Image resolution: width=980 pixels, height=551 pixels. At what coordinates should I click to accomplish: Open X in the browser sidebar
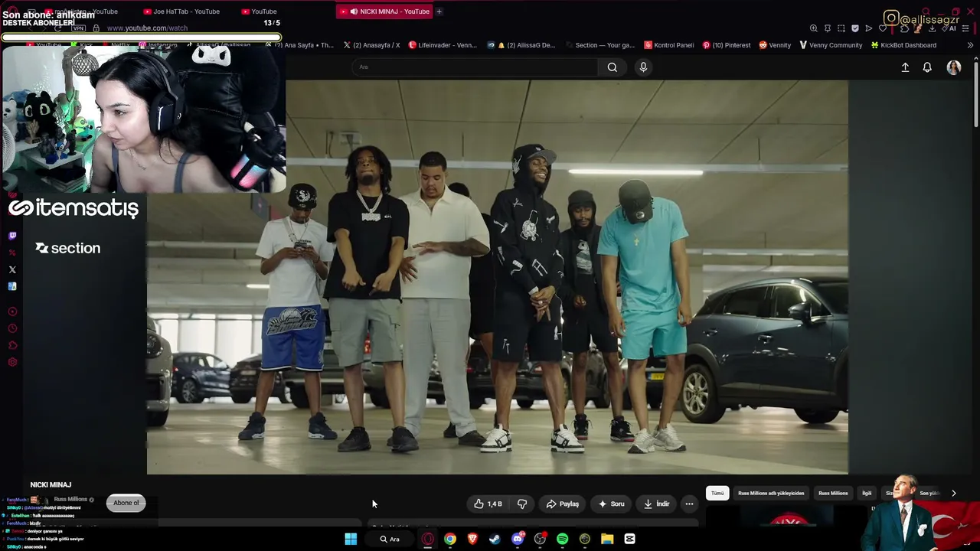(12, 269)
